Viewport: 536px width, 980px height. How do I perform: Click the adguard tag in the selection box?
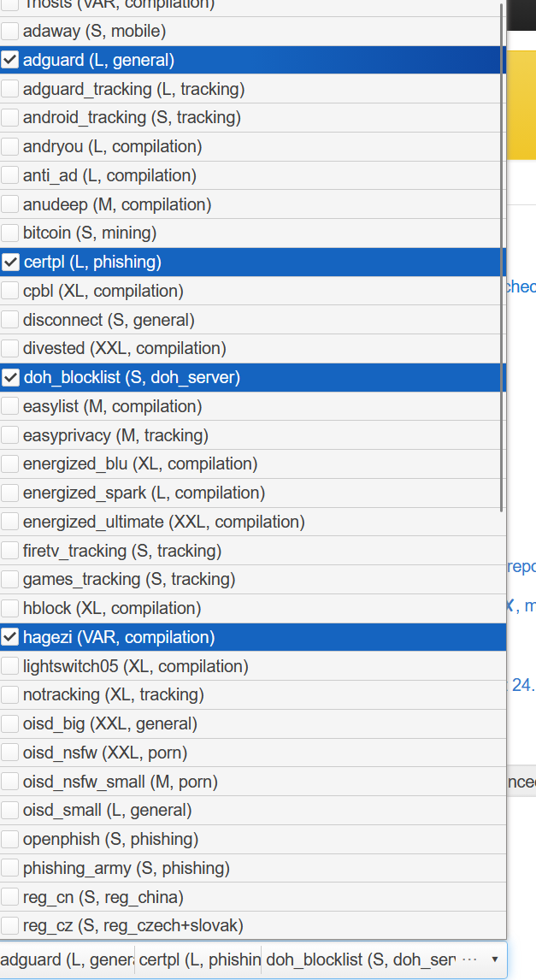pyautogui.click(x=67, y=960)
